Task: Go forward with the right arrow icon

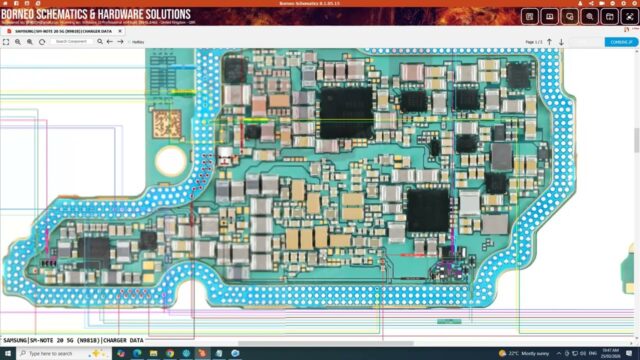Action: [x=120, y=42]
